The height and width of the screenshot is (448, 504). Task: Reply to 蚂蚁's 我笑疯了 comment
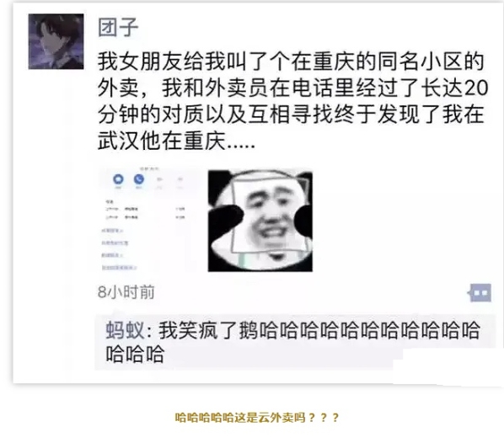pos(294,342)
